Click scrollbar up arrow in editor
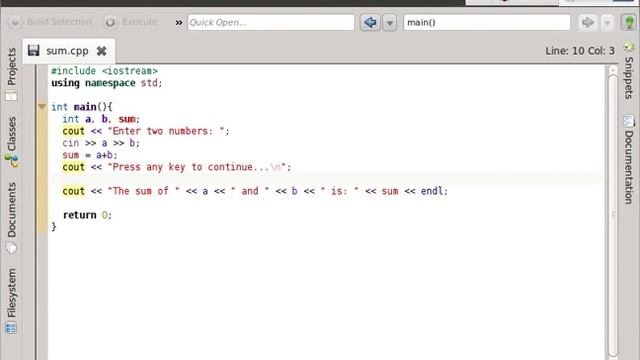Viewport: 640px width, 360px height. click(x=613, y=70)
